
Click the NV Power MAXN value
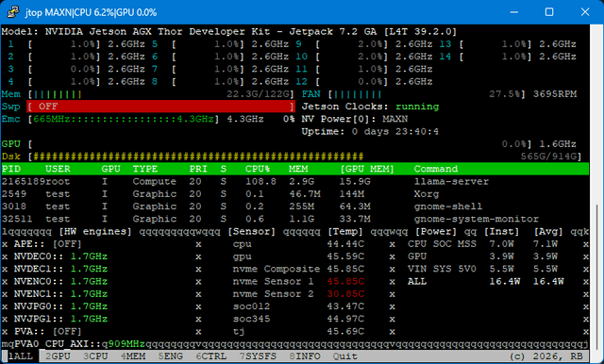coord(394,119)
